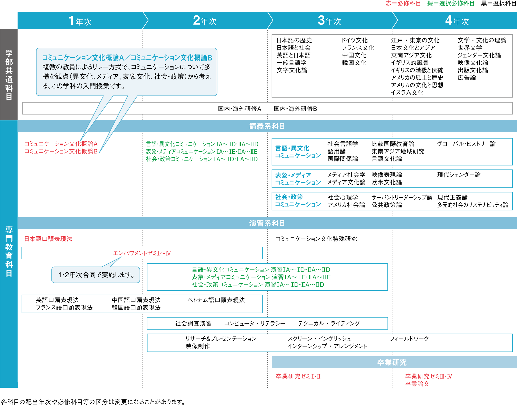Click 映像表現論 course
This screenshot has width=532, height=406.
[x=387, y=175]
